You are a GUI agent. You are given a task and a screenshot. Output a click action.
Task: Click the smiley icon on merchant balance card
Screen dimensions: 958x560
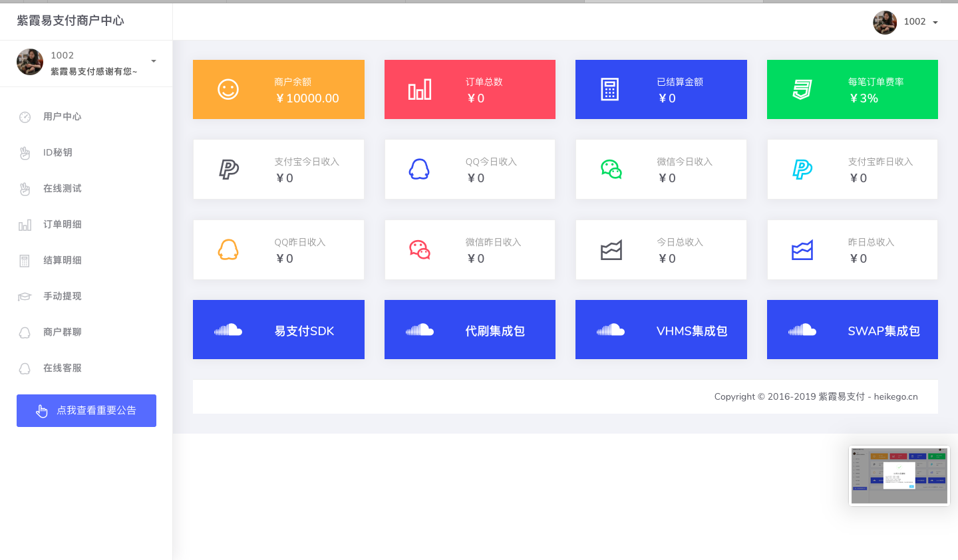[228, 90]
